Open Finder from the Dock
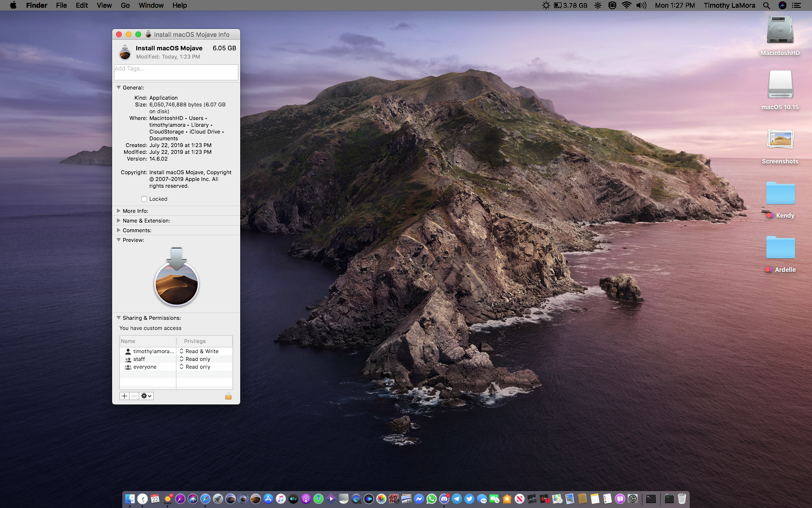The width and height of the screenshot is (812, 508). click(130, 499)
